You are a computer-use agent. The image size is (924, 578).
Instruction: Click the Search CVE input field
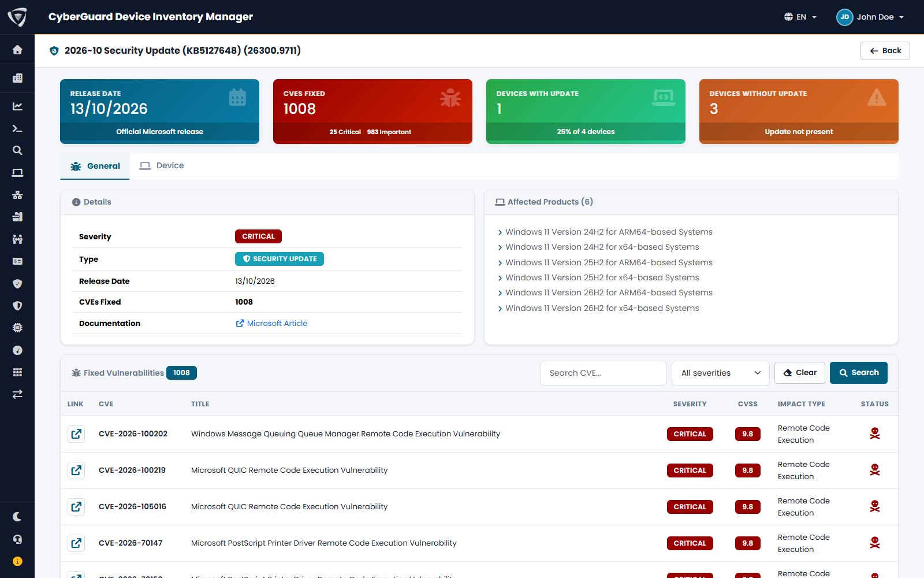pyautogui.click(x=603, y=373)
